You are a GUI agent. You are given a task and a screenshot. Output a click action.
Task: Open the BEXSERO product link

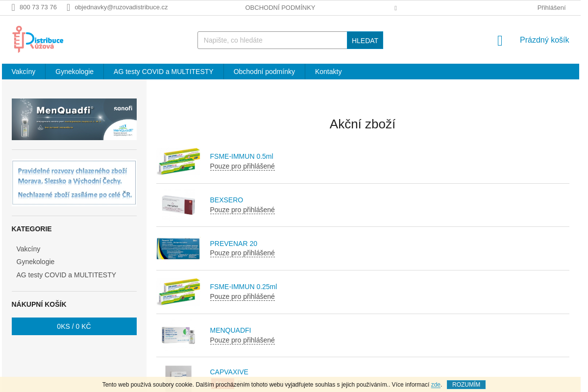coord(226,200)
